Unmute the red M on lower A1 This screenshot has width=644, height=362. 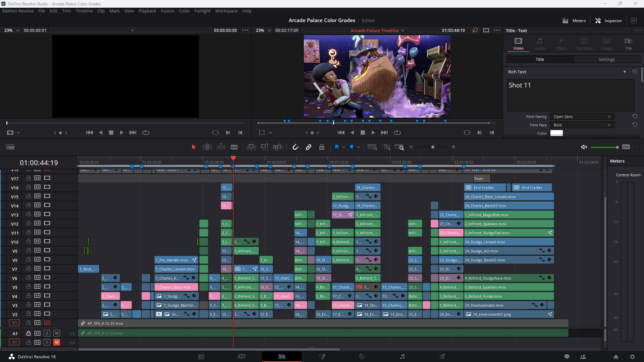(x=57, y=343)
